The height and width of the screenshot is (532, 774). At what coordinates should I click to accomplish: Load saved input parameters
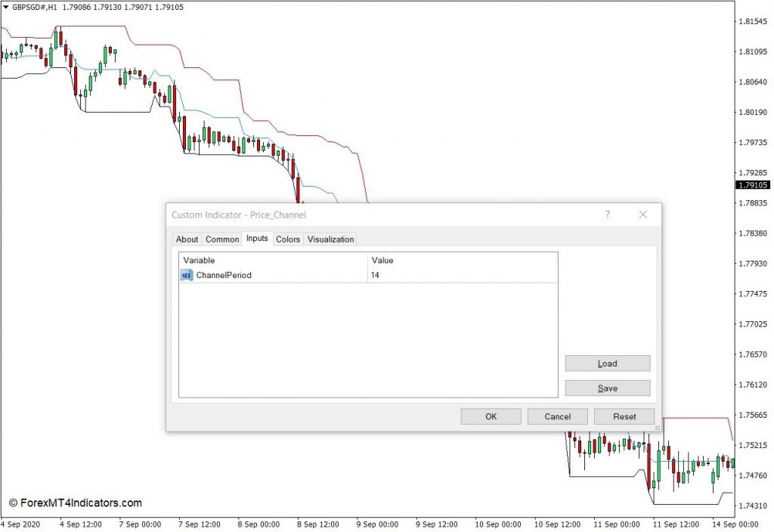[x=608, y=363]
